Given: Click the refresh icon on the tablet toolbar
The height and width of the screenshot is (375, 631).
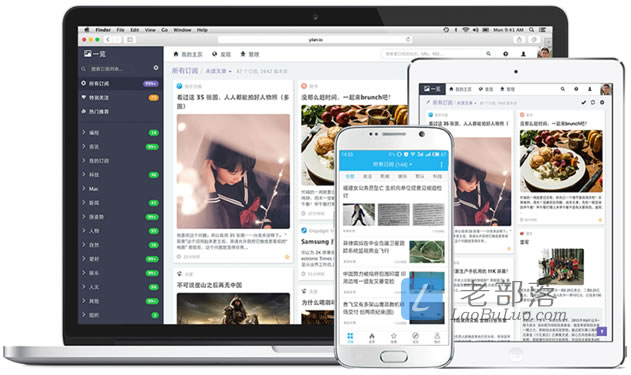Looking at the screenshot, I should tap(593, 103).
